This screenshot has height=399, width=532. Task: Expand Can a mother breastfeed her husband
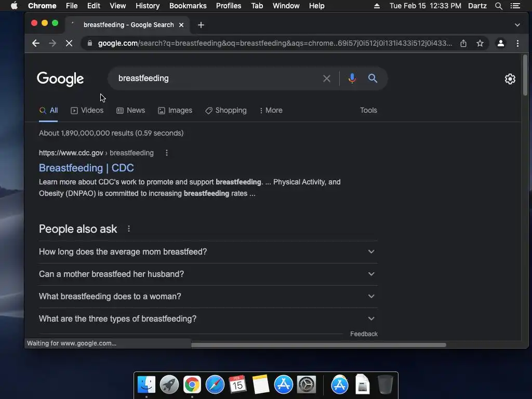coord(208,274)
